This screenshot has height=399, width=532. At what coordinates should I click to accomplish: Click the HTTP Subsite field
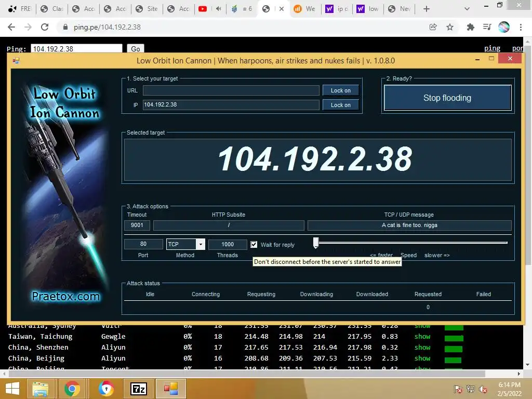229,225
